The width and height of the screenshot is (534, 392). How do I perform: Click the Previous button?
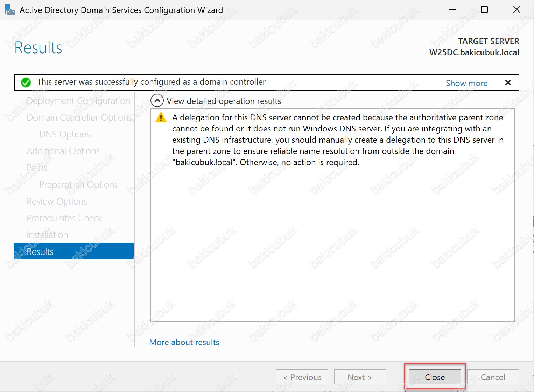click(302, 377)
